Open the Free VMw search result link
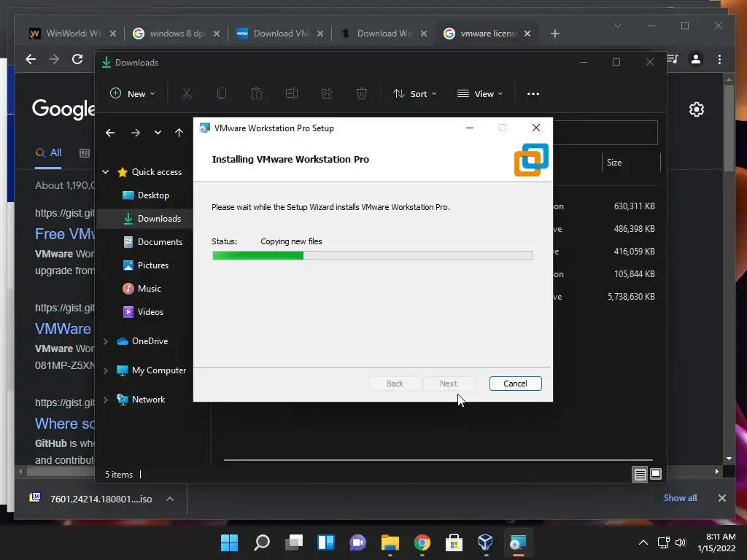 [x=64, y=234]
